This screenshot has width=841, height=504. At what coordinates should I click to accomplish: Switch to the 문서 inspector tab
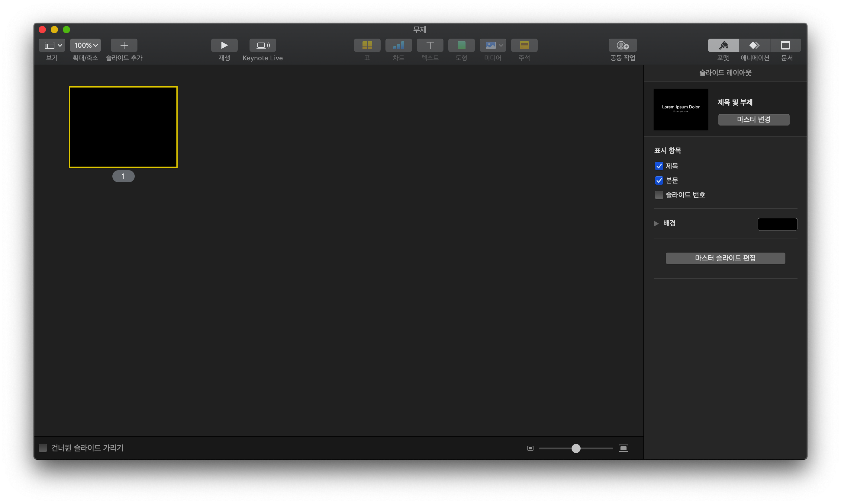(785, 45)
